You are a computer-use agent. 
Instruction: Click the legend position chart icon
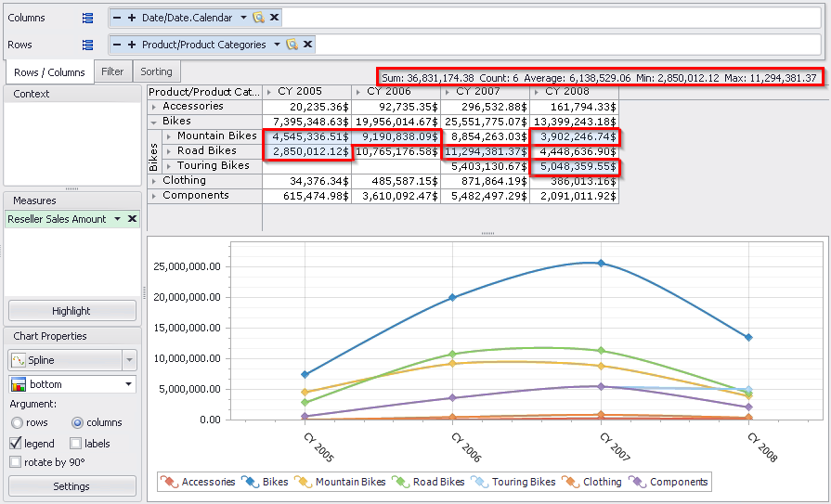[19, 384]
